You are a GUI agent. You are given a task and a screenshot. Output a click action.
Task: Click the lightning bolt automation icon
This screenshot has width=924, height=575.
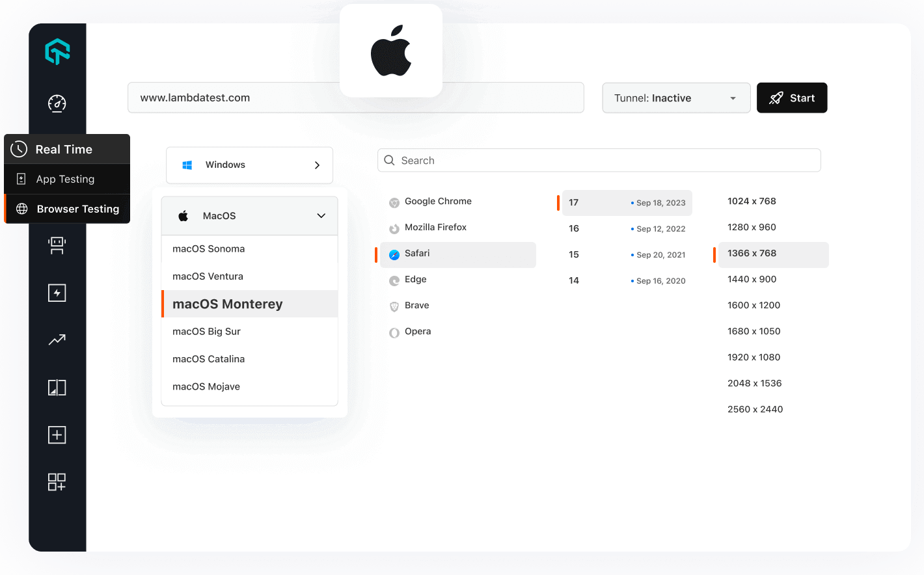click(57, 292)
